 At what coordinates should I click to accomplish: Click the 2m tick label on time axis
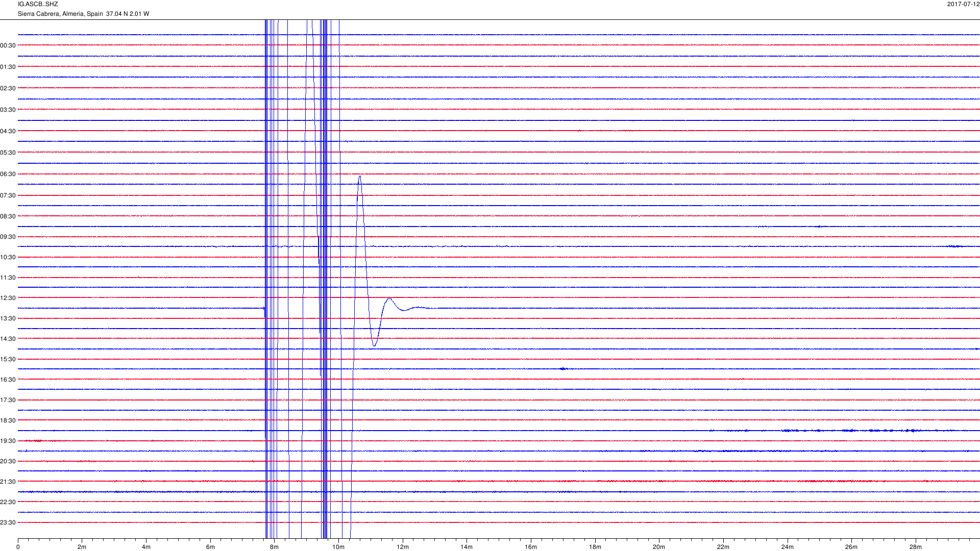(82, 547)
